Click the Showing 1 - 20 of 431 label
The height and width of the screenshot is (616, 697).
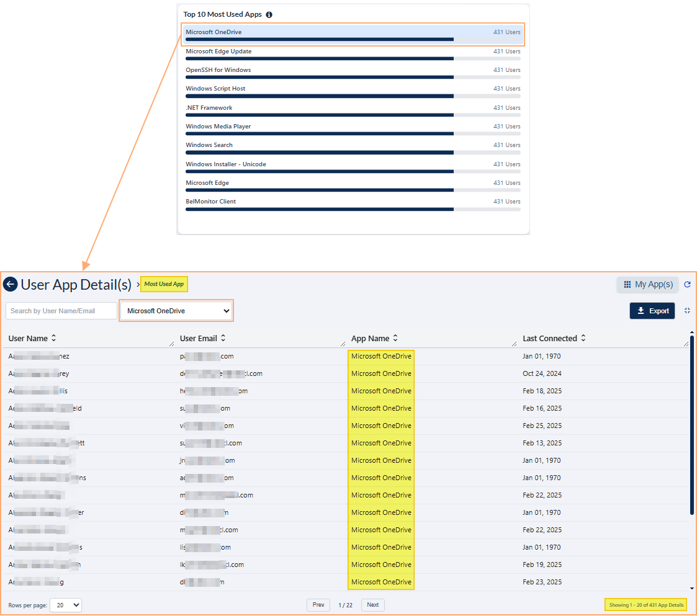click(645, 605)
